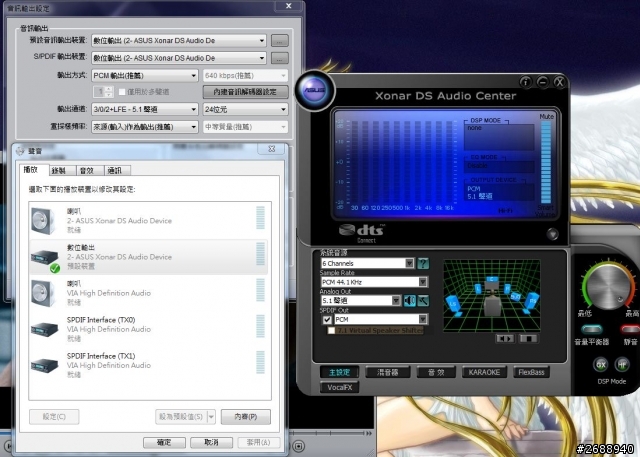Expand the SPDIF Out PCM dropdown
Image resolution: width=640 pixels, height=457 pixels.
pos(423,319)
